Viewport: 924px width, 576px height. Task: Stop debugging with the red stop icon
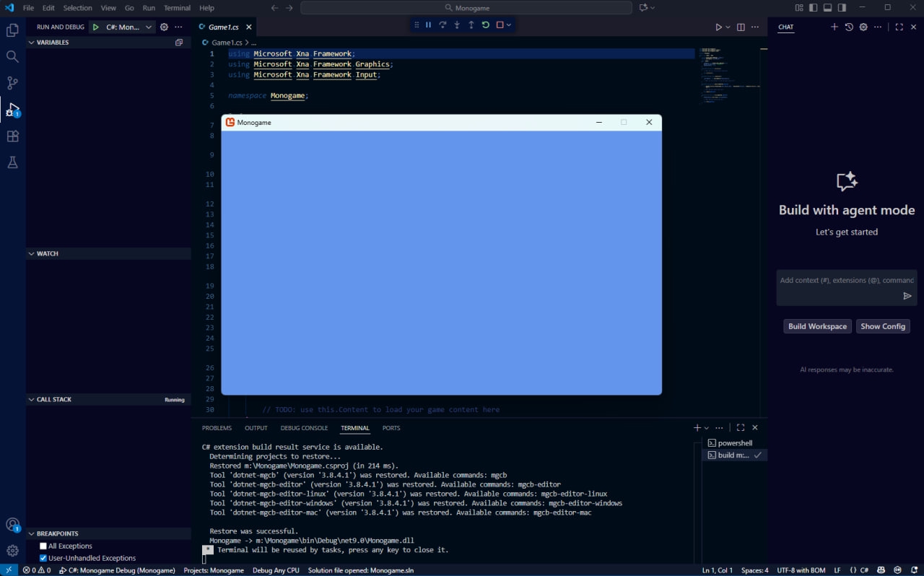pyautogui.click(x=498, y=24)
